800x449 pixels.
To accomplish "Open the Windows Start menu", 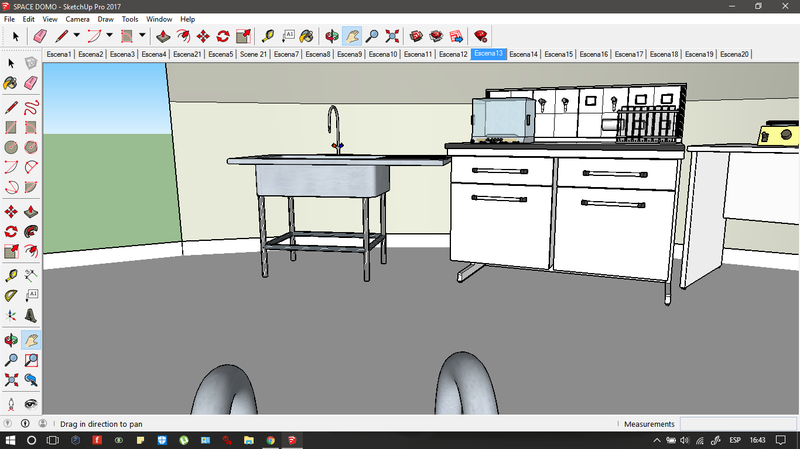I will coord(11,440).
